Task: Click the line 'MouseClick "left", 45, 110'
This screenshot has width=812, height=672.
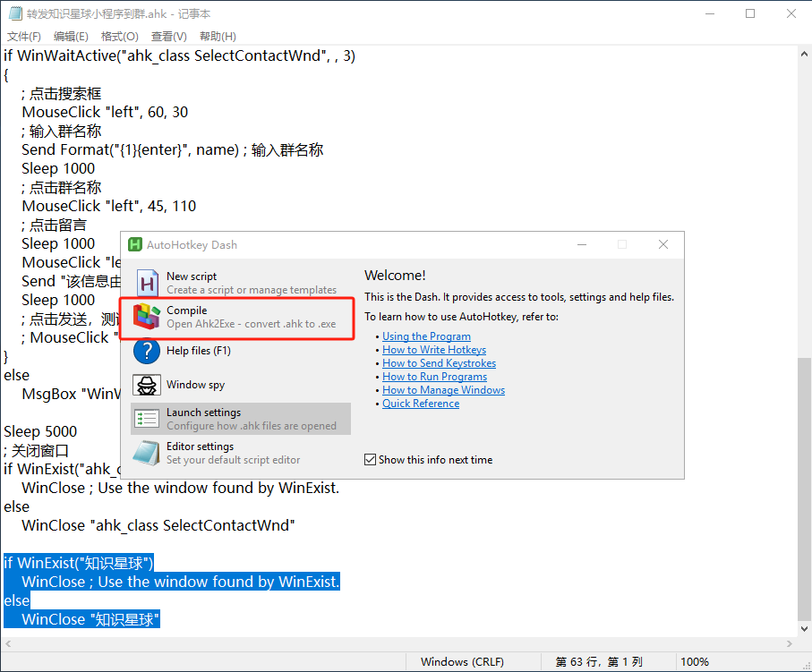Action: [108, 206]
